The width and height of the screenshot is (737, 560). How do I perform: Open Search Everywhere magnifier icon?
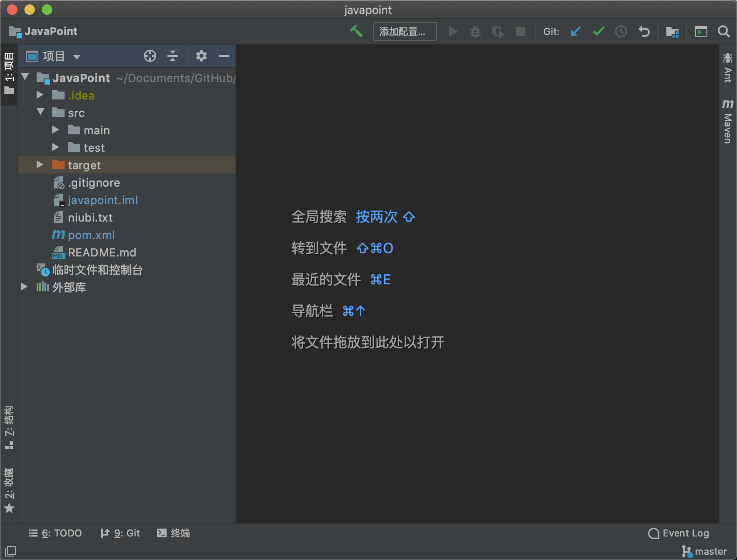[x=724, y=31]
